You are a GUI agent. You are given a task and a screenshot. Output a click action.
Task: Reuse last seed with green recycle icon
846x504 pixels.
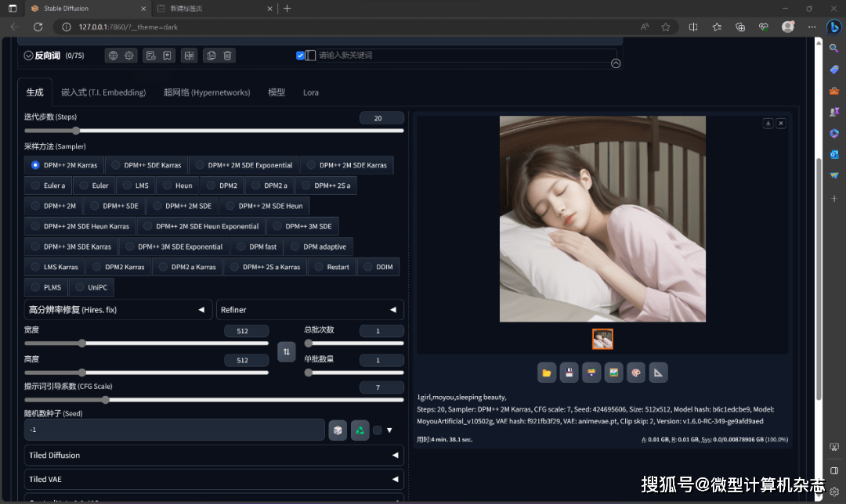click(x=360, y=430)
